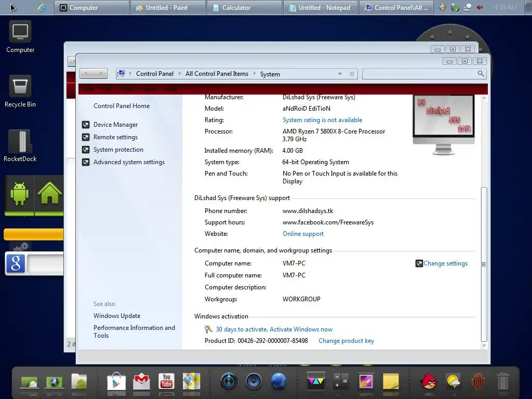The width and height of the screenshot is (532, 399).
Task: Open Advanced system settings link
Action: point(129,162)
